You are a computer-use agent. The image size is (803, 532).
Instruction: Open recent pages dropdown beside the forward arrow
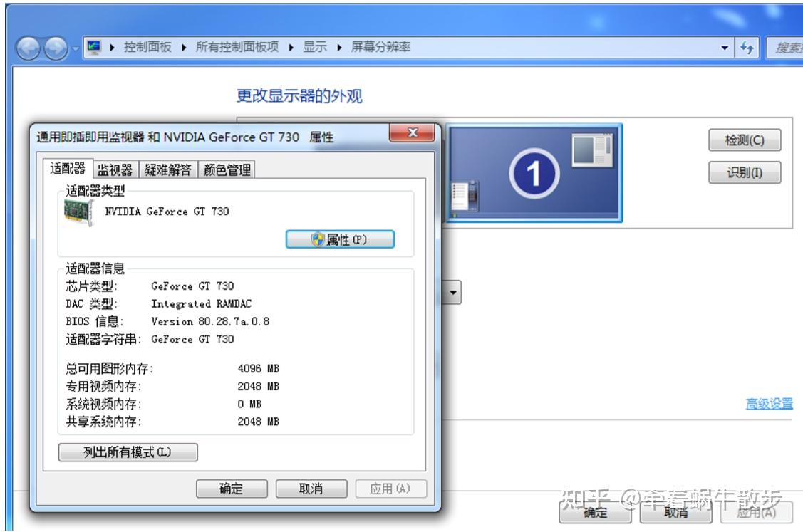[76, 48]
